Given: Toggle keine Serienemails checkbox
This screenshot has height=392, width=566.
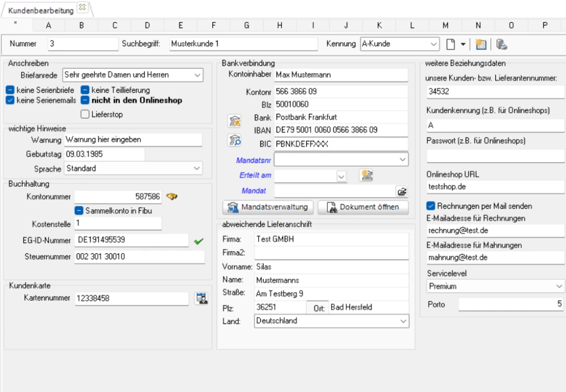Looking at the screenshot, I should click(10, 100).
